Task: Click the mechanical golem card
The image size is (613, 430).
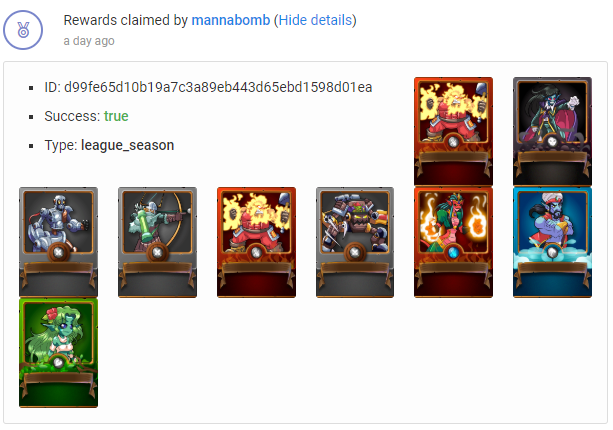Action: click(355, 242)
